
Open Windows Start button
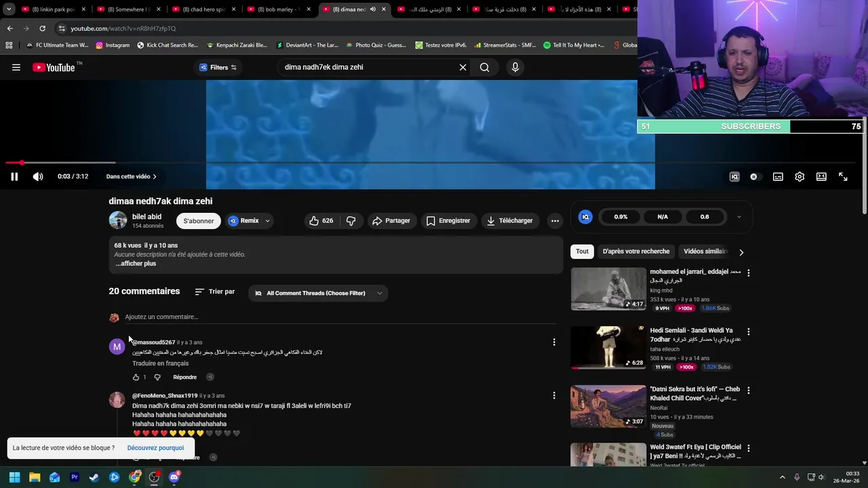click(x=14, y=477)
